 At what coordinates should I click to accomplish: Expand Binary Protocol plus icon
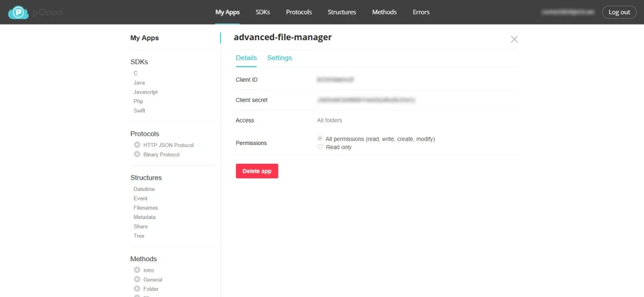coord(137,154)
